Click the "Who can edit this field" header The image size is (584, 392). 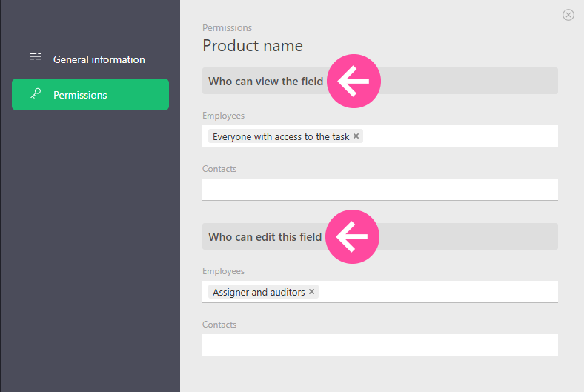pos(265,237)
